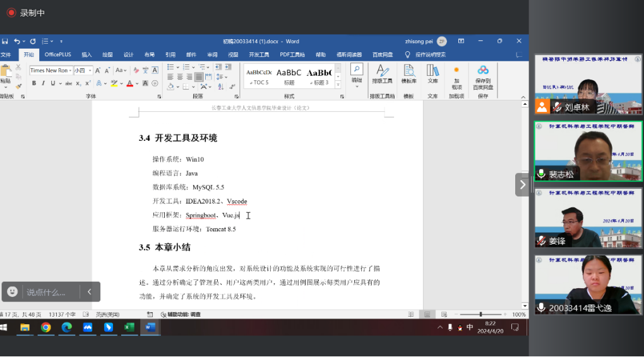Adjust the zoom slider in status bar

(x=480, y=314)
